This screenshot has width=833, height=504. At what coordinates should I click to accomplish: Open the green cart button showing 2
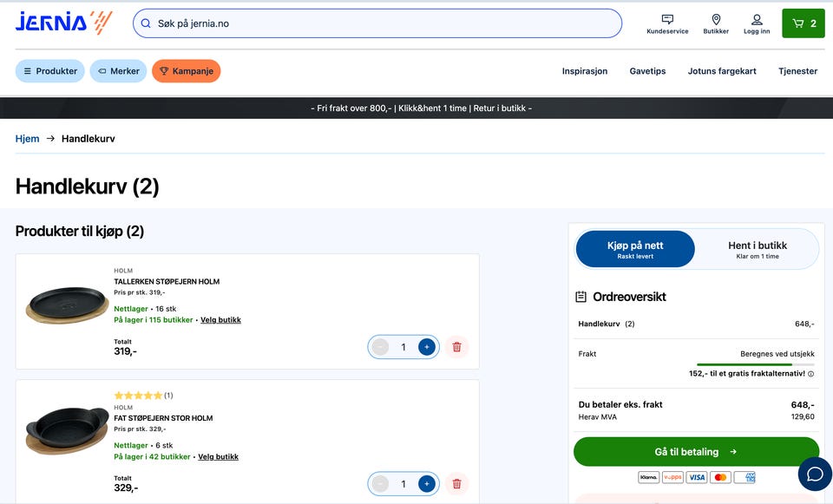pyautogui.click(x=803, y=23)
